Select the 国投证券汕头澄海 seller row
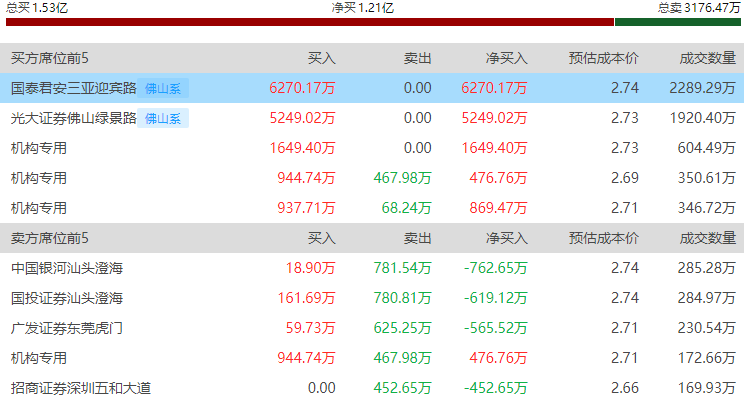 tap(372, 298)
